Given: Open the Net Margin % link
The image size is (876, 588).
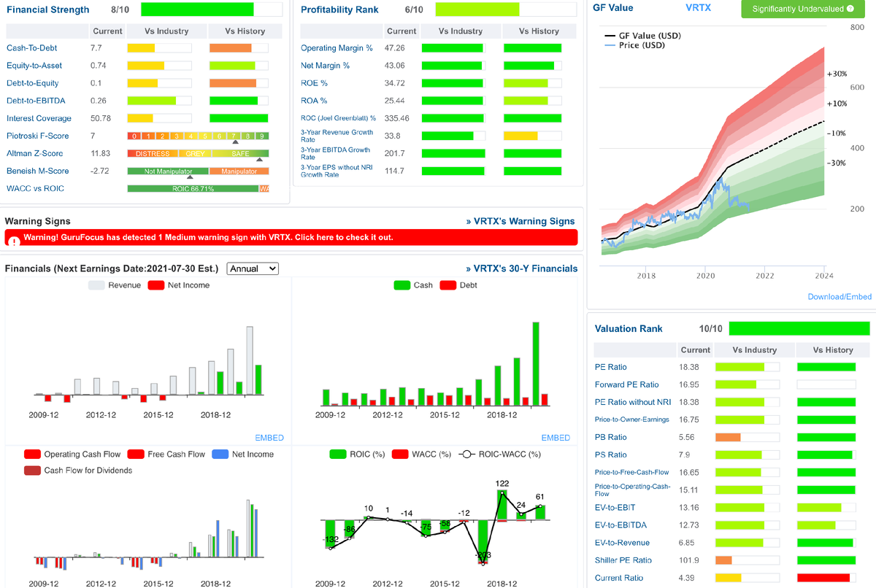Looking at the screenshot, I should pos(325,66).
